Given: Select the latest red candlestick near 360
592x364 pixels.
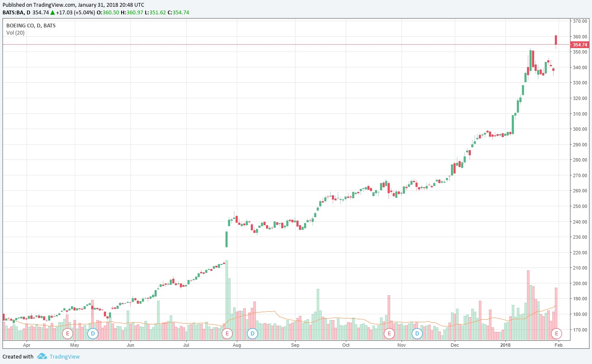Looking at the screenshot, I should point(556,40).
